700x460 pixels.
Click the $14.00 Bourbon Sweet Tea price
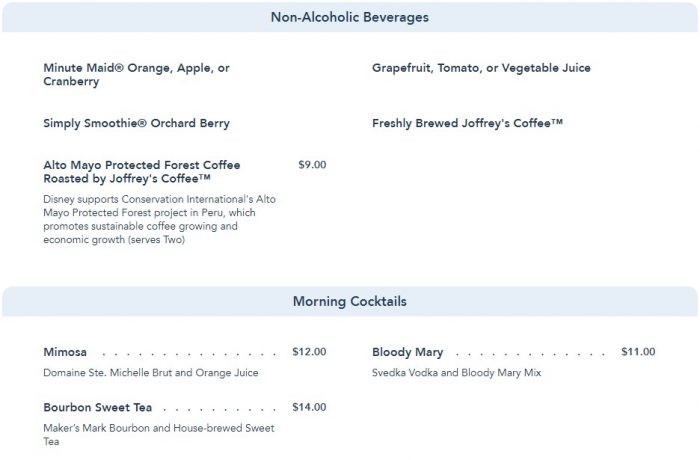point(309,406)
